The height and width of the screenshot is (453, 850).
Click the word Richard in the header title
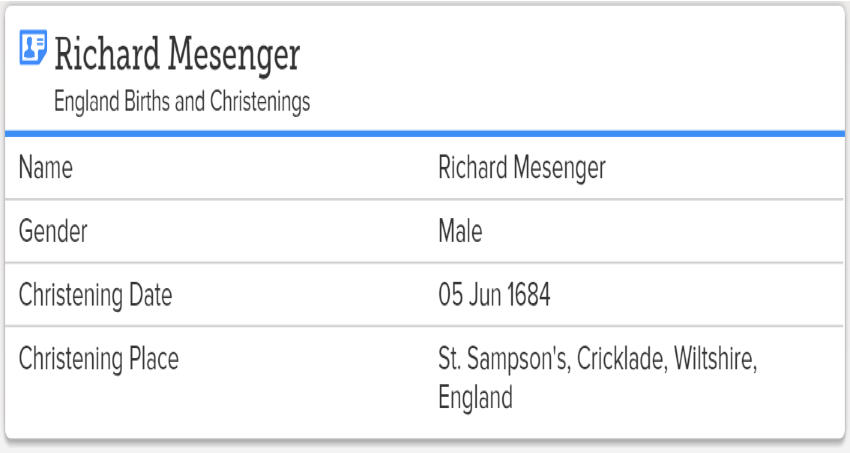coord(107,54)
